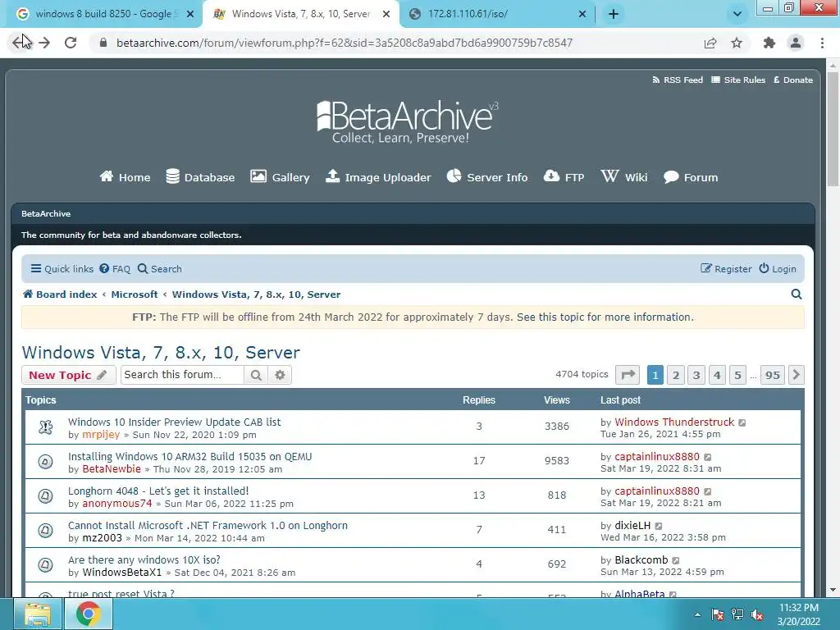
Task: Open the Image Uploader page
Action: tap(378, 177)
